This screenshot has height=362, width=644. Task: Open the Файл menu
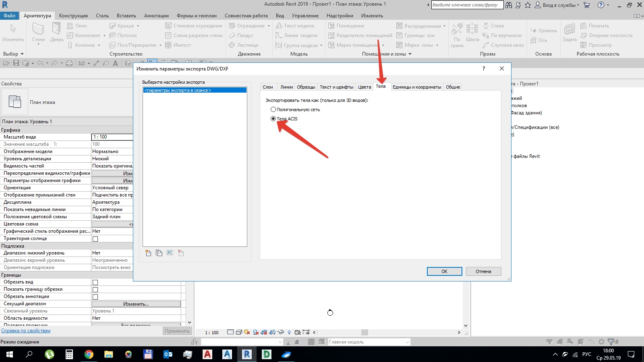tap(10, 16)
